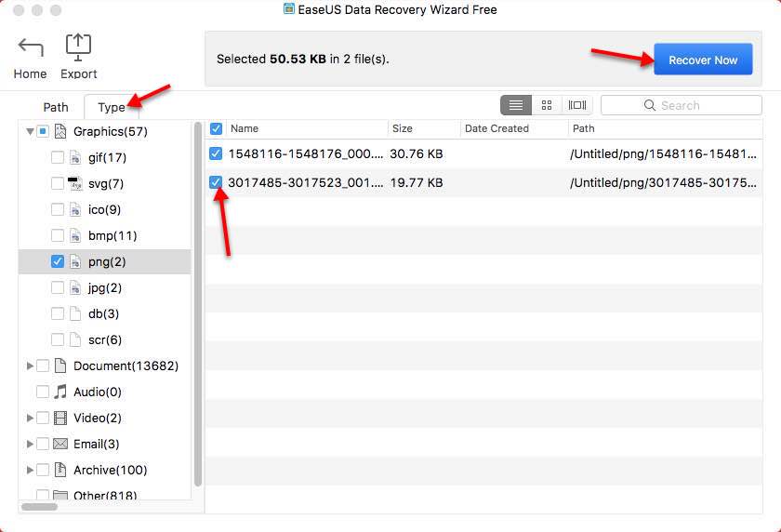
Task: Switch to thumbnail grid view icon
Action: click(547, 105)
